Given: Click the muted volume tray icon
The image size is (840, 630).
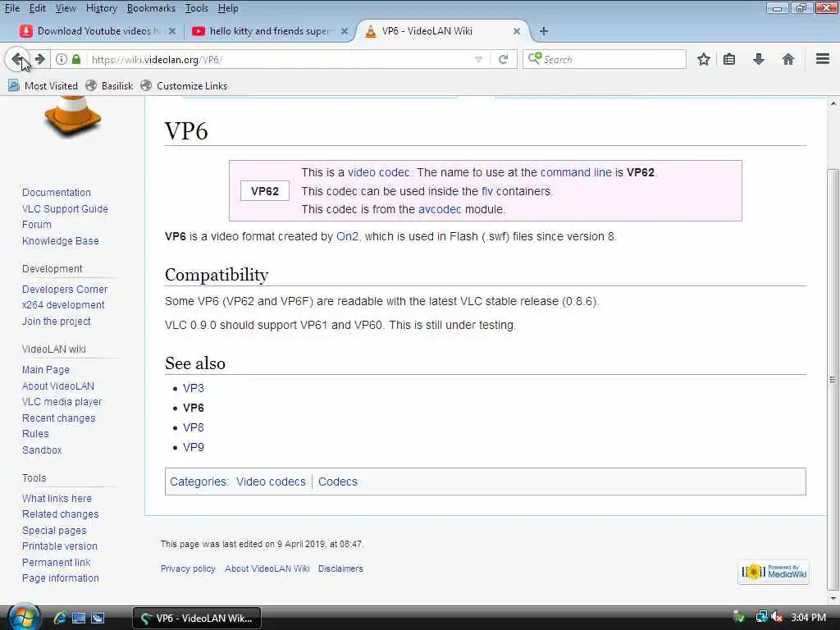Looking at the screenshot, I should click(777, 617).
